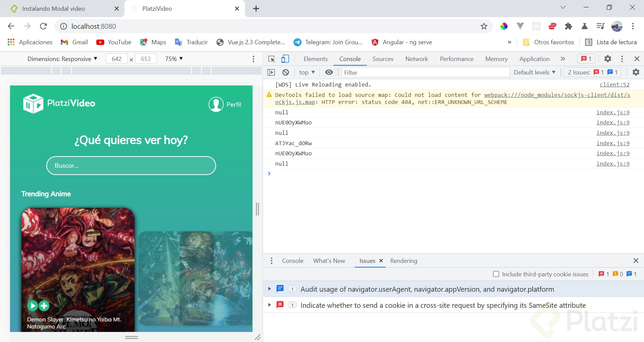Image resolution: width=644 pixels, height=342 pixels.
Task: View site information icon in address bar
Action: 63,26
